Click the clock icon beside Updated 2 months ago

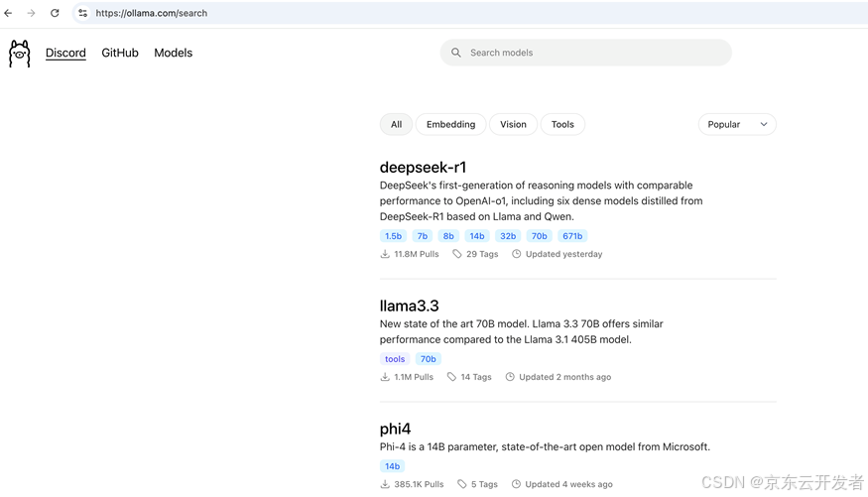tap(510, 377)
